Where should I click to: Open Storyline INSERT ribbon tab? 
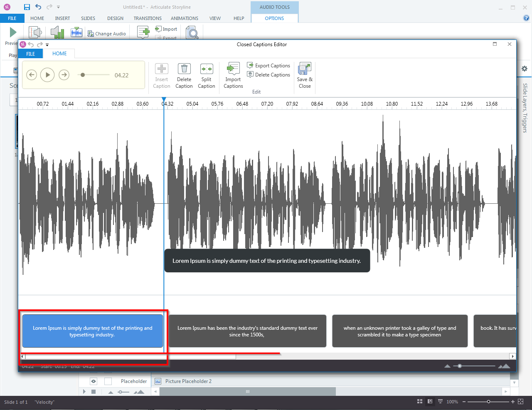[x=62, y=18]
